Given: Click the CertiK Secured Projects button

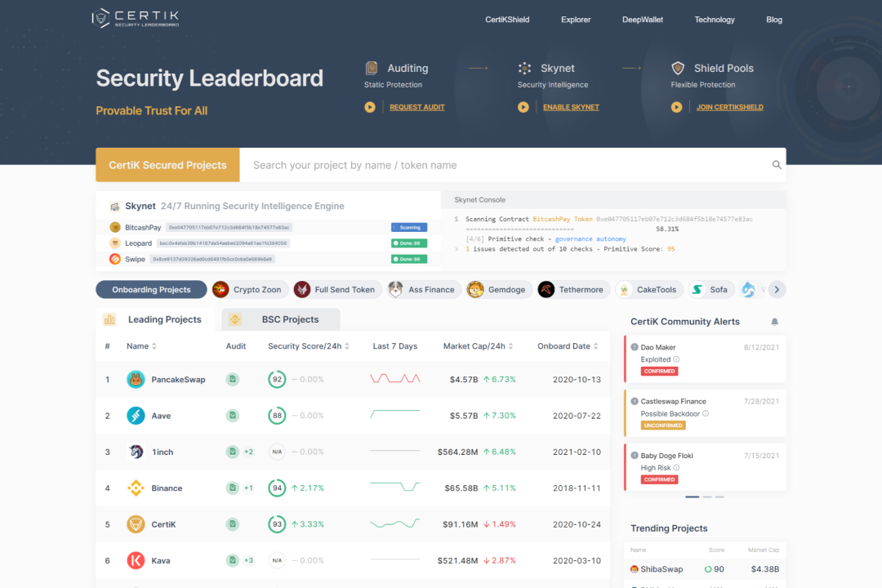Looking at the screenshot, I should [167, 165].
